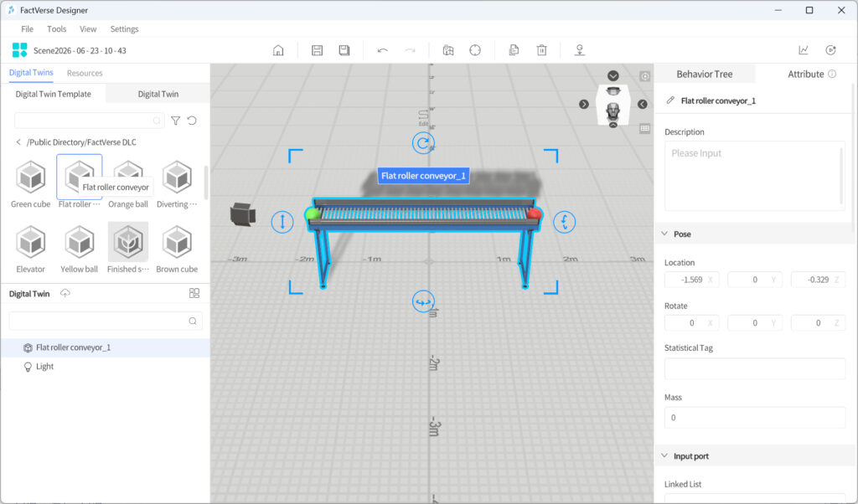This screenshot has height=504, width=858.
Task: Click the Home icon in toolbar
Action: (x=278, y=50)
